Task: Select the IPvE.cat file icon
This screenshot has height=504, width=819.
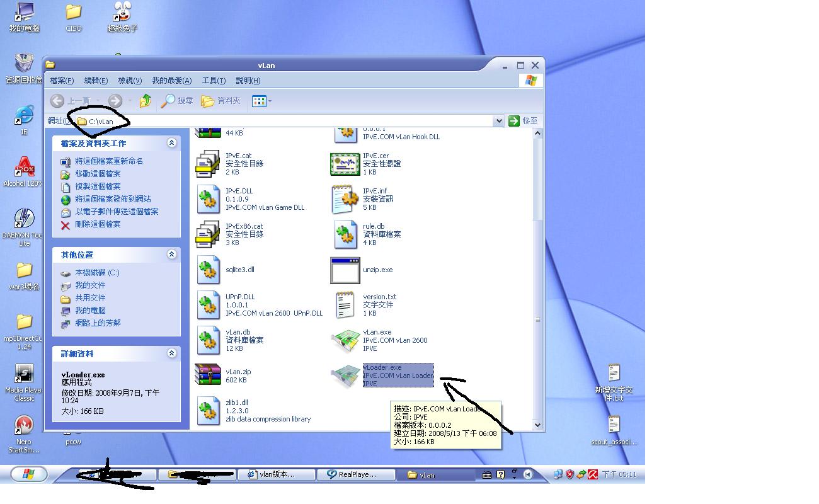Action: click(x=208, y=164)
